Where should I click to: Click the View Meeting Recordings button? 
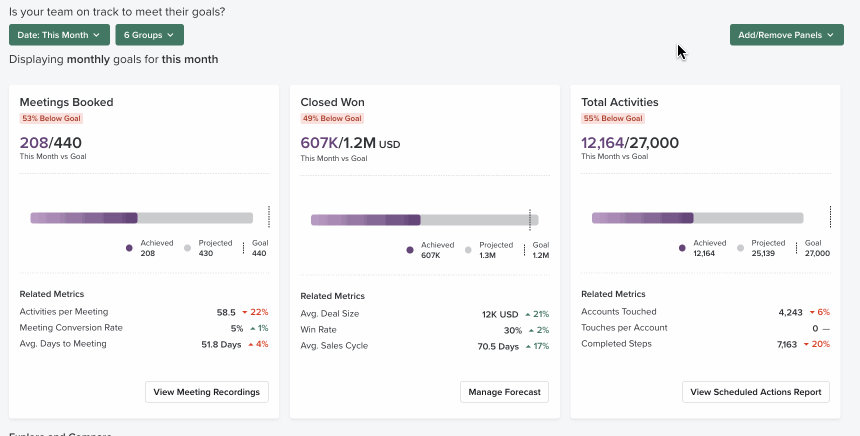click(x=207, y=392)
